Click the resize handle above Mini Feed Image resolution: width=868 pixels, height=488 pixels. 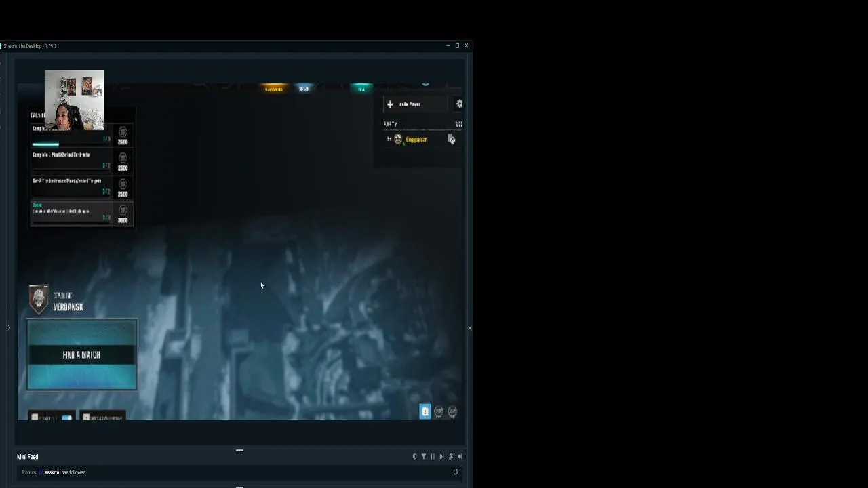tap(239, 450)
